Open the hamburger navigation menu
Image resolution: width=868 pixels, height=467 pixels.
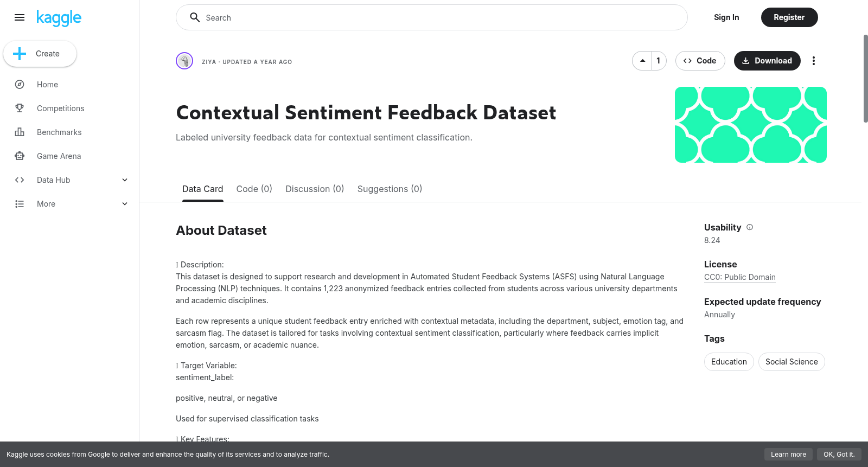click(20, 17)
